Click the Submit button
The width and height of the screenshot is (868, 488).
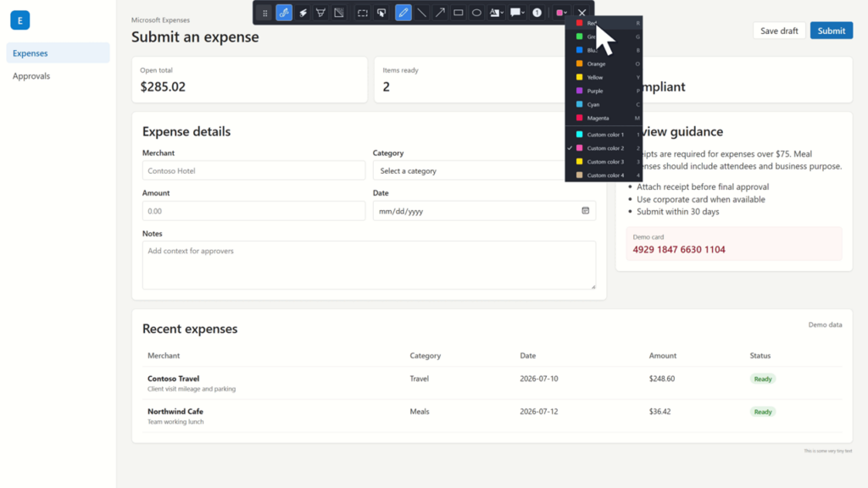[x=832, y=30]
